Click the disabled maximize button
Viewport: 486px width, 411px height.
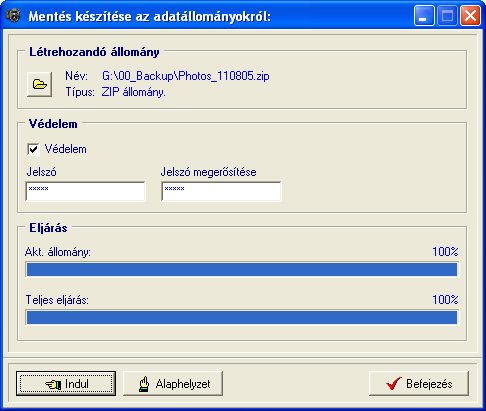click(x=447, y=16)
